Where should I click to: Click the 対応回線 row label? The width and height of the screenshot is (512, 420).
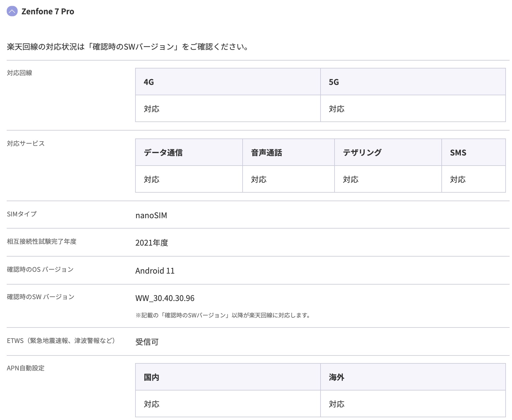coord(19,73)
